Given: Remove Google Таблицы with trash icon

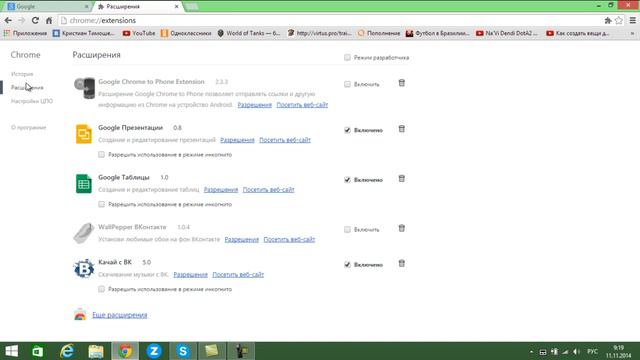Looking at the screenshot, I should (402, 179).
